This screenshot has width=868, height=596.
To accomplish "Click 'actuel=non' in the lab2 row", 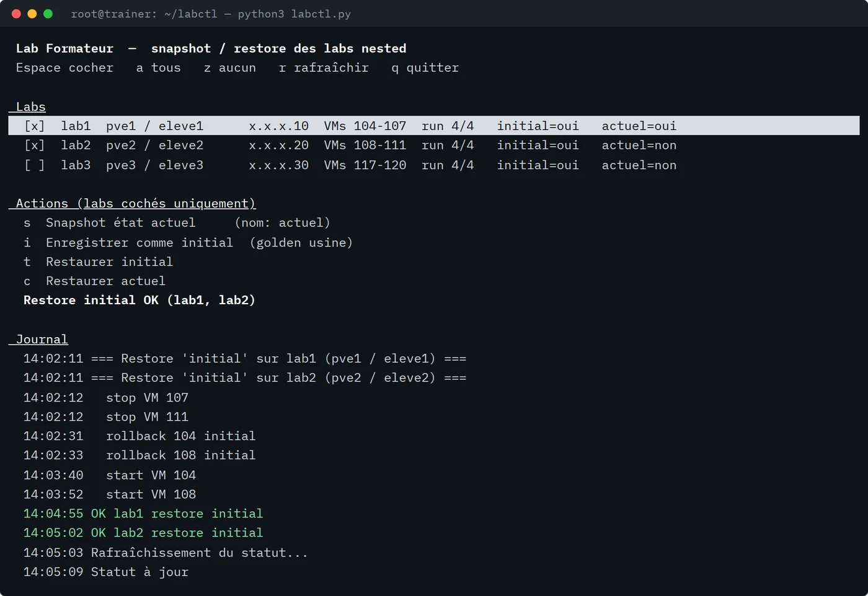I will [x=639, y=145].
